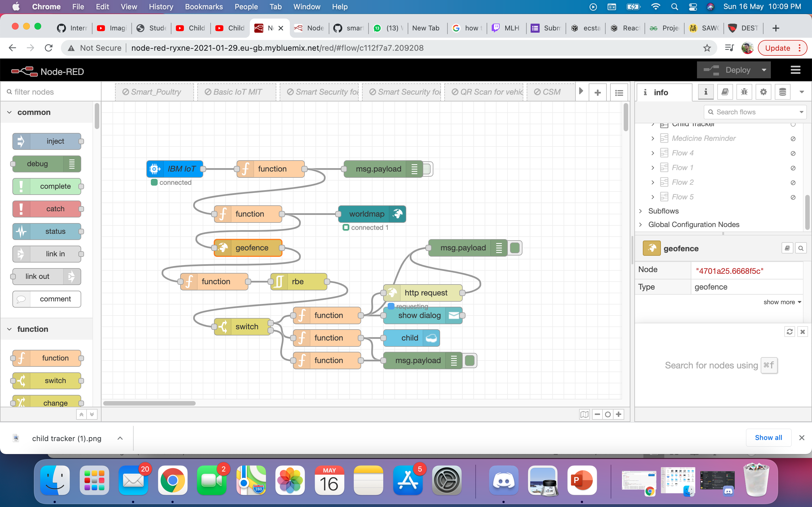The image size is (812, 507).
Task: Open the Node-RED hamburger main menu
Action: point(796,70)
